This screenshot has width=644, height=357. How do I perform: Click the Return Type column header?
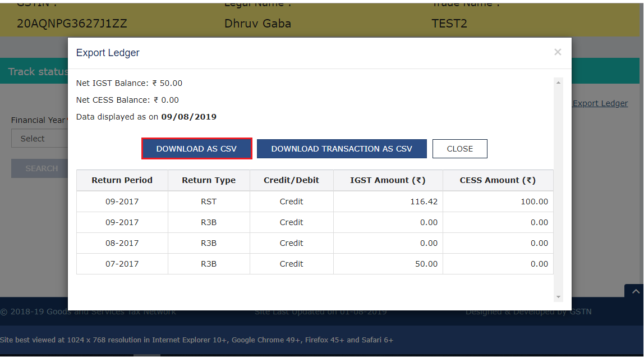(x=209, y=180)
